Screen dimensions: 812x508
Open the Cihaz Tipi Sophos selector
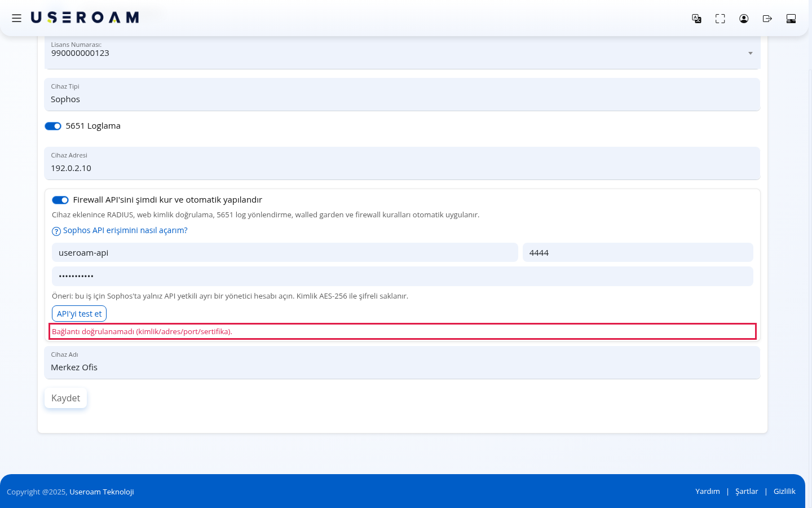point(402,94)
